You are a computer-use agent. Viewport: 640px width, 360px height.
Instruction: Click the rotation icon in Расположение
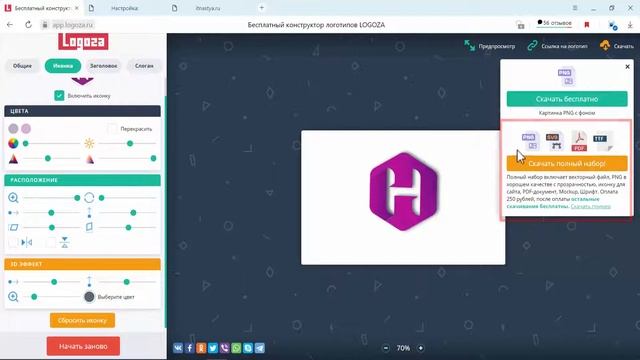point(89,198)
